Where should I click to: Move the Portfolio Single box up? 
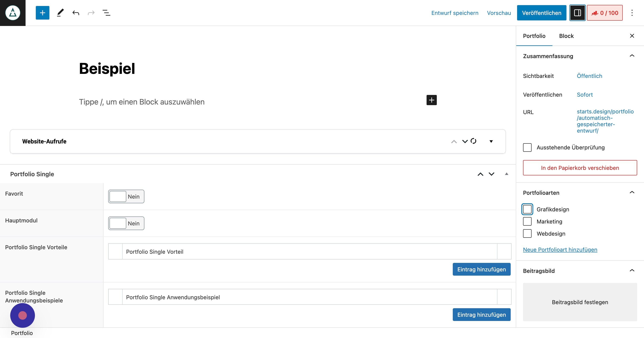pos(480,174)
